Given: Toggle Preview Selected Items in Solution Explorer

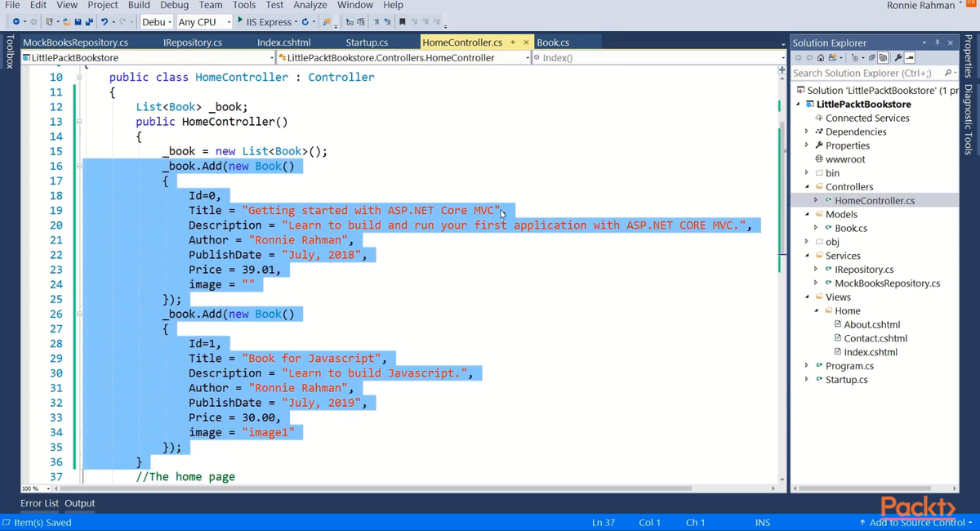Looking at the screenshot, I should (x=910, y=58).
